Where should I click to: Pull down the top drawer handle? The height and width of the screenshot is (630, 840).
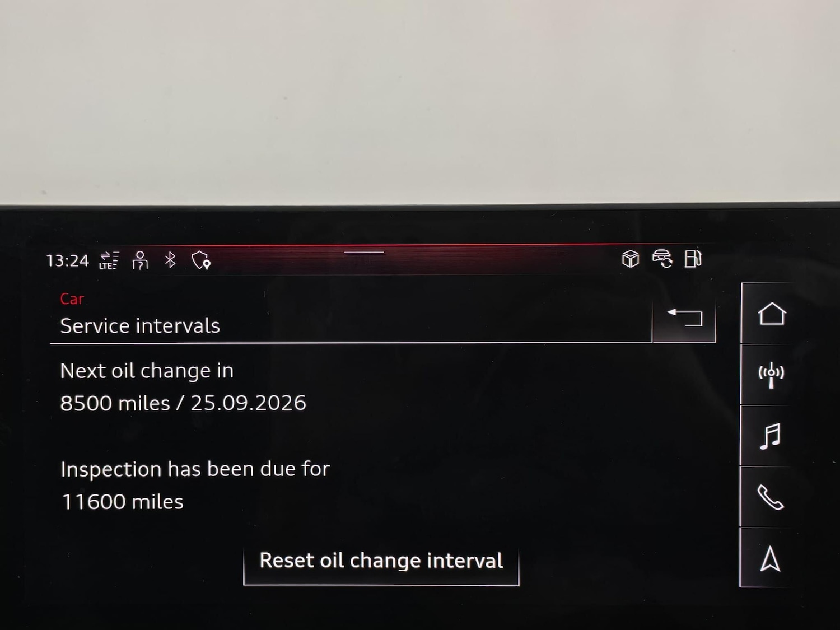[x=364, y=253]
